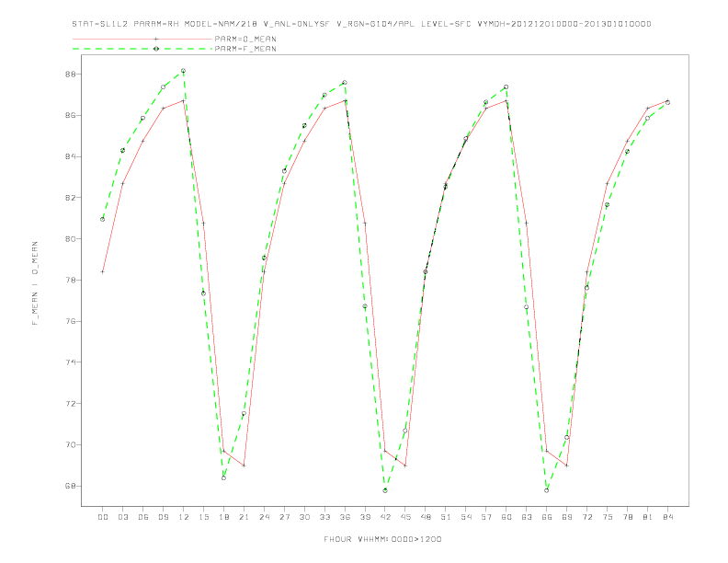Click the x-axis tick label 57
Viewport: 728px width, 563px height.
486,517
